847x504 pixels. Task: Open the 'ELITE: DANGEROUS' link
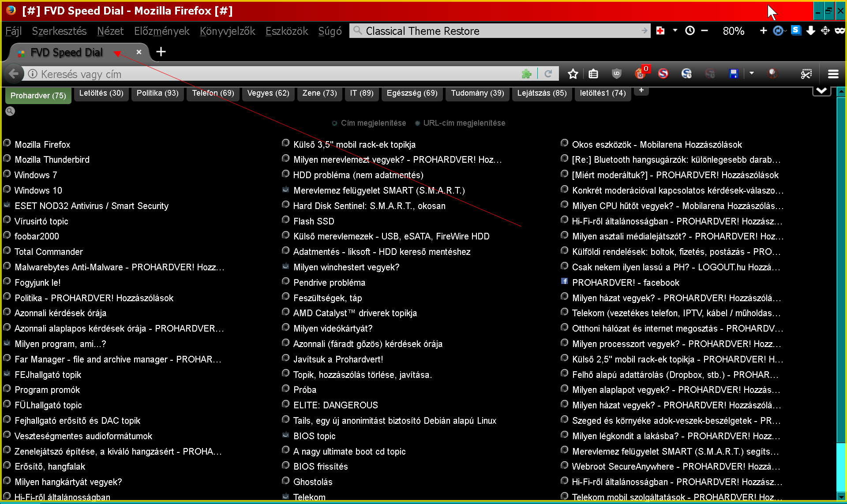336,405
